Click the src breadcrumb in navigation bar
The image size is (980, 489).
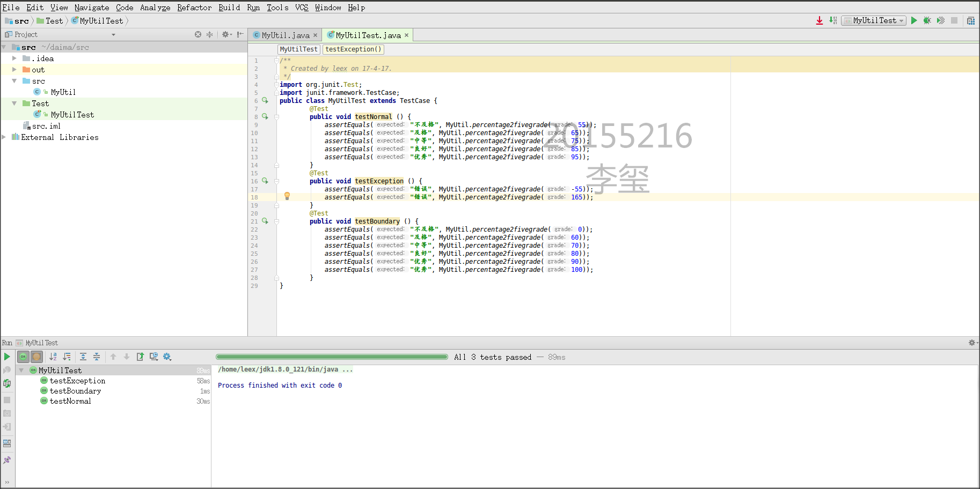17,21
